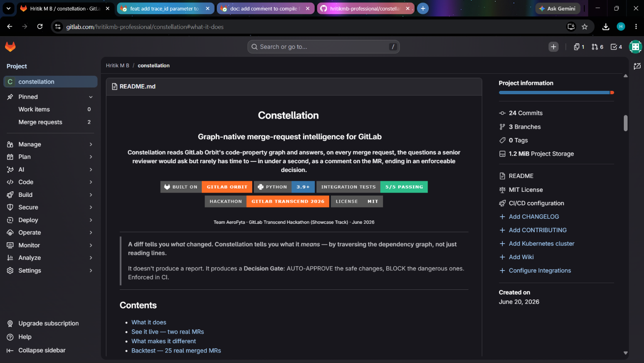
Task: Open merge requests counter showing 6
Action: (597, 47)
